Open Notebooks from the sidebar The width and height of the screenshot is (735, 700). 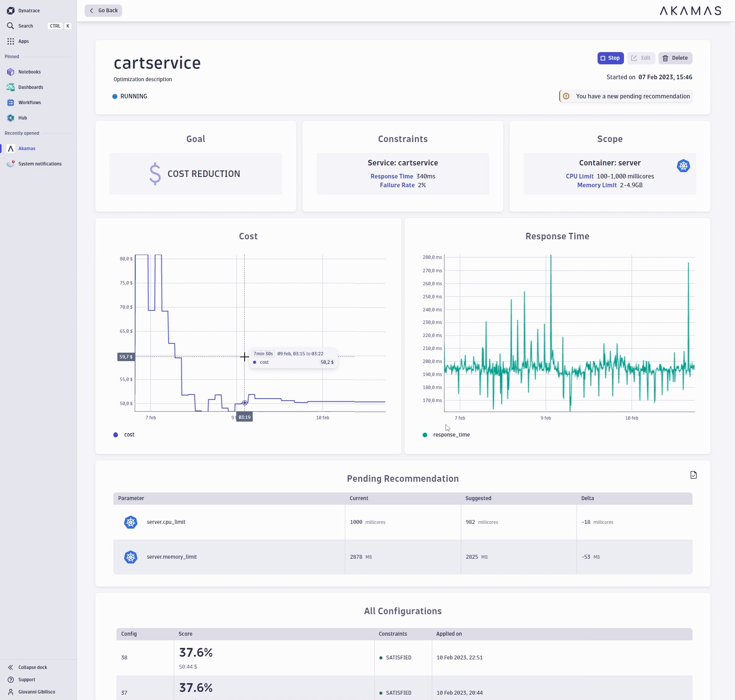click(30, 72)
